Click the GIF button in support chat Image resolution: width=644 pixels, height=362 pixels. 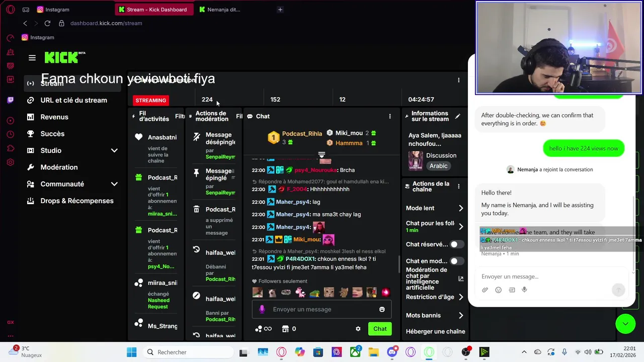512,290
